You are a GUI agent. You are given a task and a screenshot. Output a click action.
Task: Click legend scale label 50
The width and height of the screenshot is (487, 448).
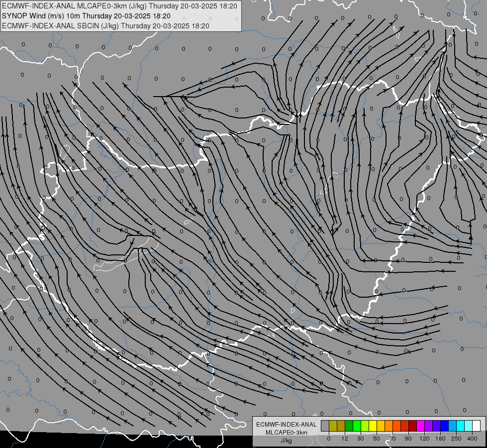(x=377, y=439)
